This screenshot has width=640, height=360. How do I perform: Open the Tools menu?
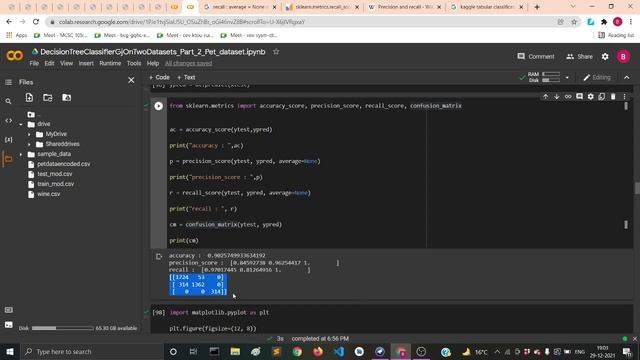click(x=134, y=64)
